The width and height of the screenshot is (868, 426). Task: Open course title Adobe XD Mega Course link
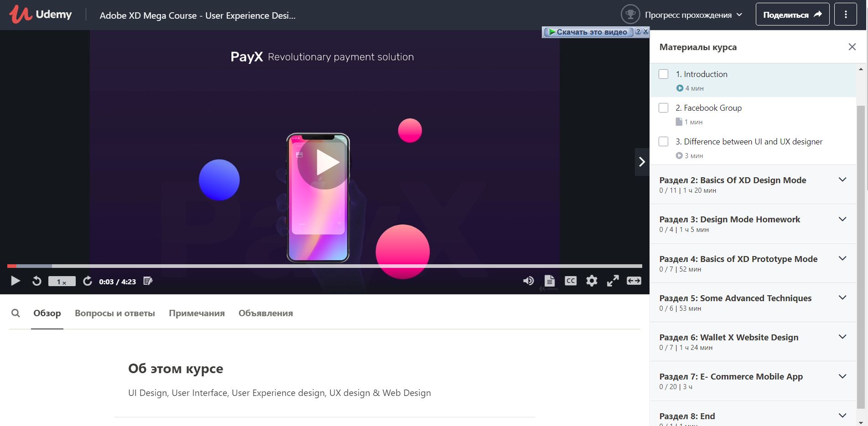tap(198, 15)
